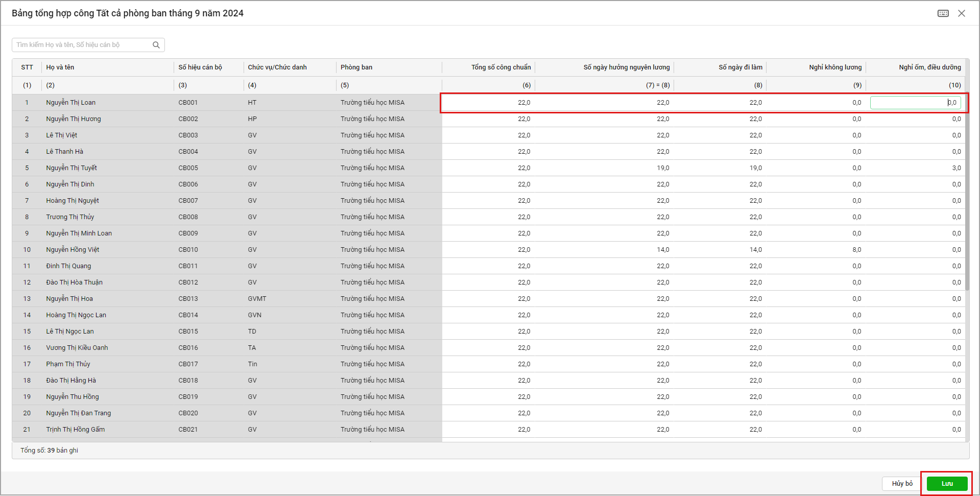The height and width of the screenshot is (496, 980).
Task: Click the Họ và tên column header
Action: tap(60, 67)
